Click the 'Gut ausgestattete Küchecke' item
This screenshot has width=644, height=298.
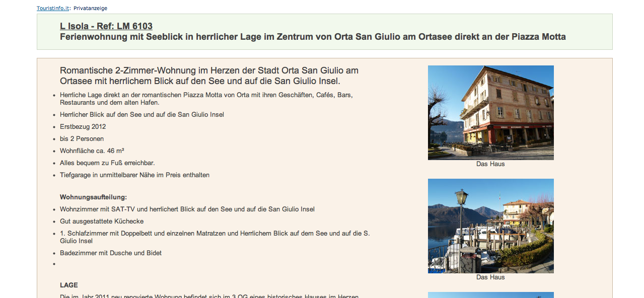coord(102,221)
